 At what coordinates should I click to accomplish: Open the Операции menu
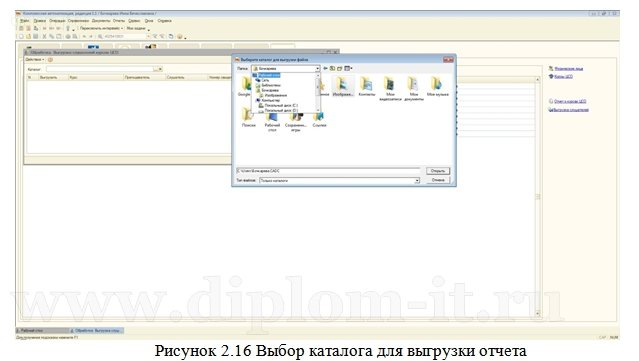point(57,21)
